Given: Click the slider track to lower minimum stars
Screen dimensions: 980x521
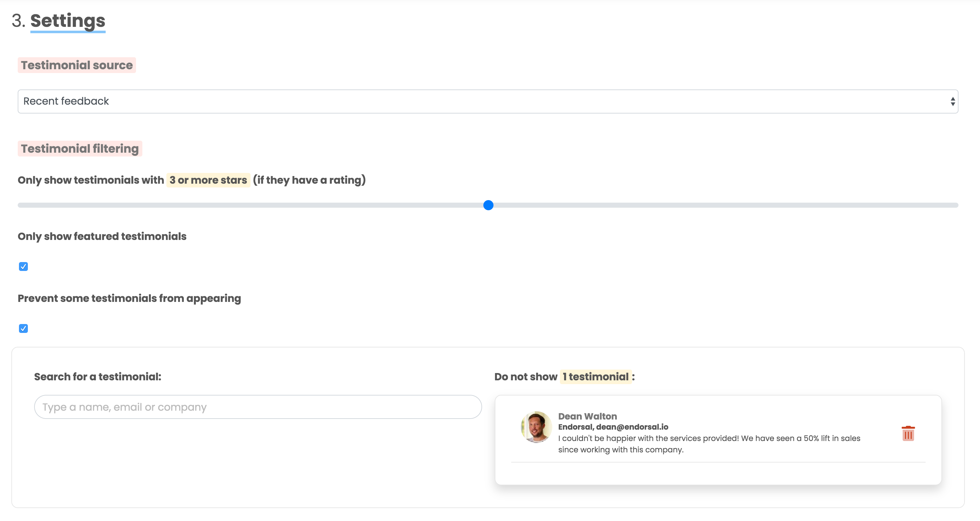Looking at the screenshot, I should [266, 205].
